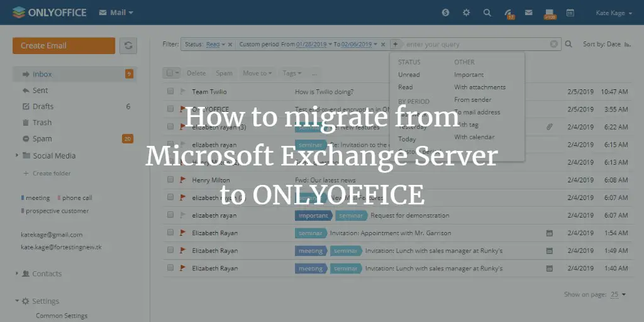Toggle the select all messages checkbox
This screenshot has height=322, width=644.
click(x=169, y=73)
